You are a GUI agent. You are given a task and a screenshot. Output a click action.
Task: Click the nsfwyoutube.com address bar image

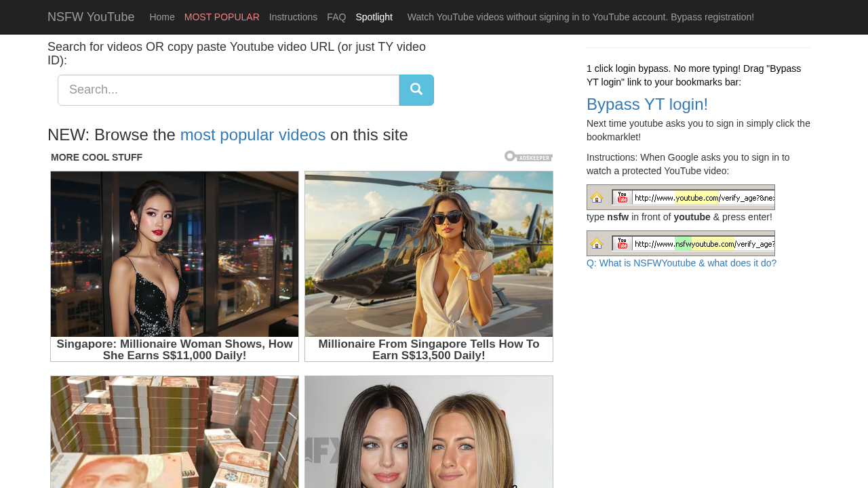click(x=681, y=243)
